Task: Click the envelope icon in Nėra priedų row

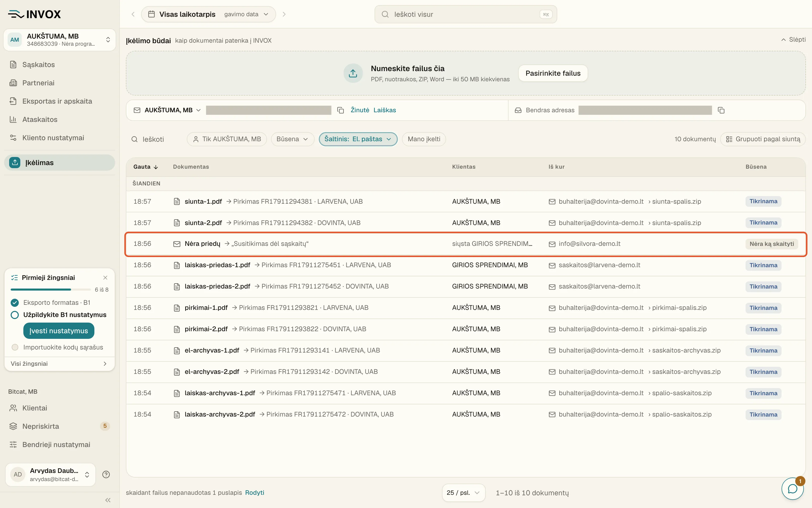Action: (x=177, y=244)
